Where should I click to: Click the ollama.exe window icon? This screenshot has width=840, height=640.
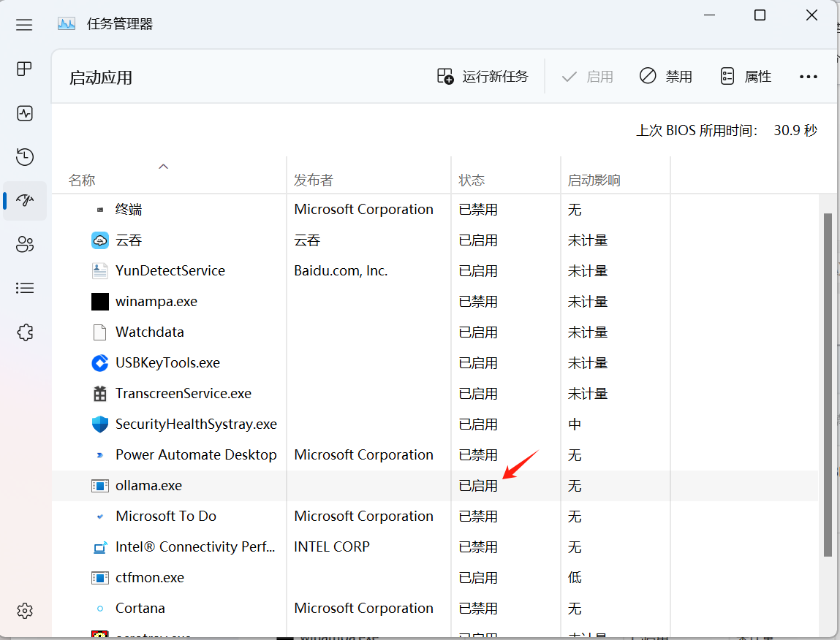[x=100, y=486]
